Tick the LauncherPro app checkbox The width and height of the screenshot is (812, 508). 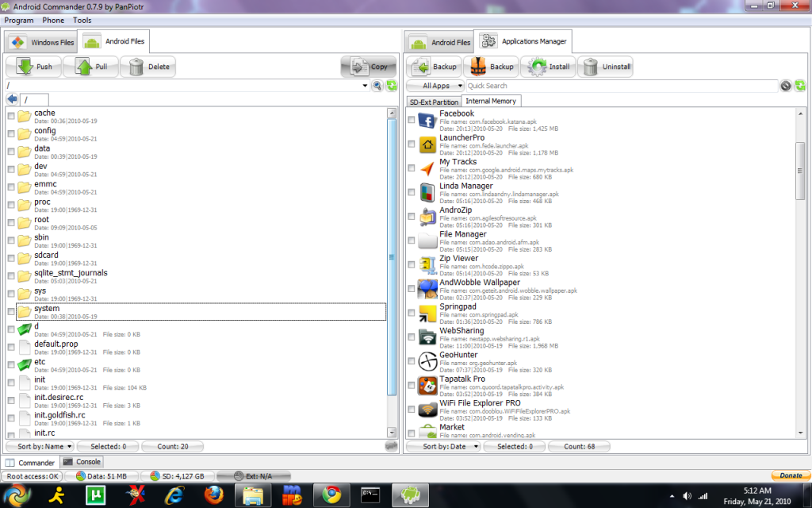pyautogui.click(x=412, y=144)
